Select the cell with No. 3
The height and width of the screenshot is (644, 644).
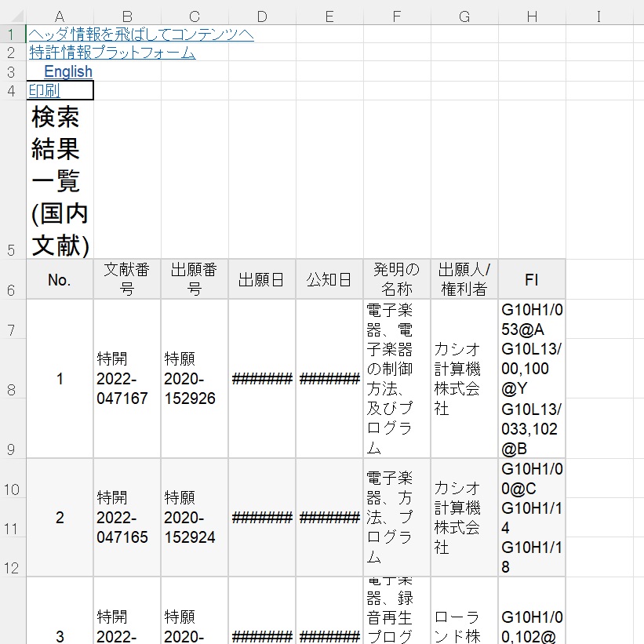(x=60, y=610)
